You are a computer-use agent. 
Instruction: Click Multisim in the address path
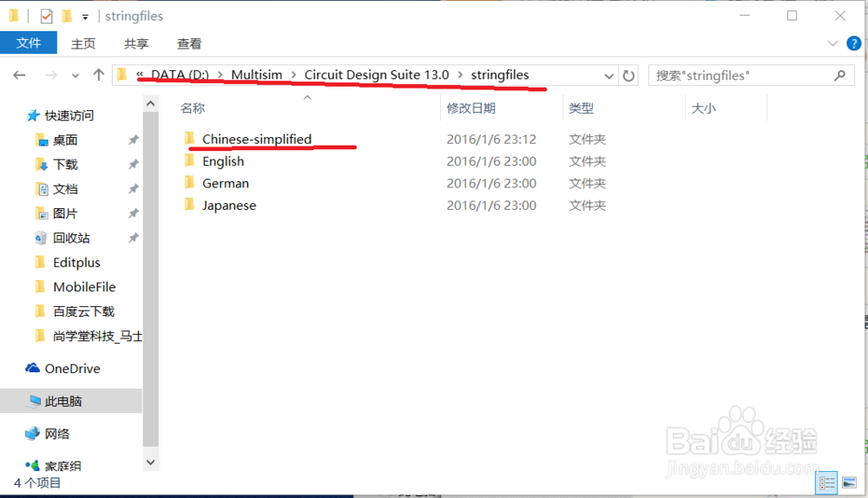(x=257, y=75)
